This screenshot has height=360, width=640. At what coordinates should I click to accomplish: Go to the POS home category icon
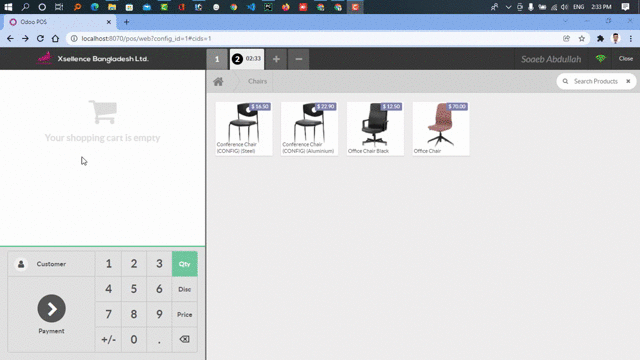click(x=218, y=82)
